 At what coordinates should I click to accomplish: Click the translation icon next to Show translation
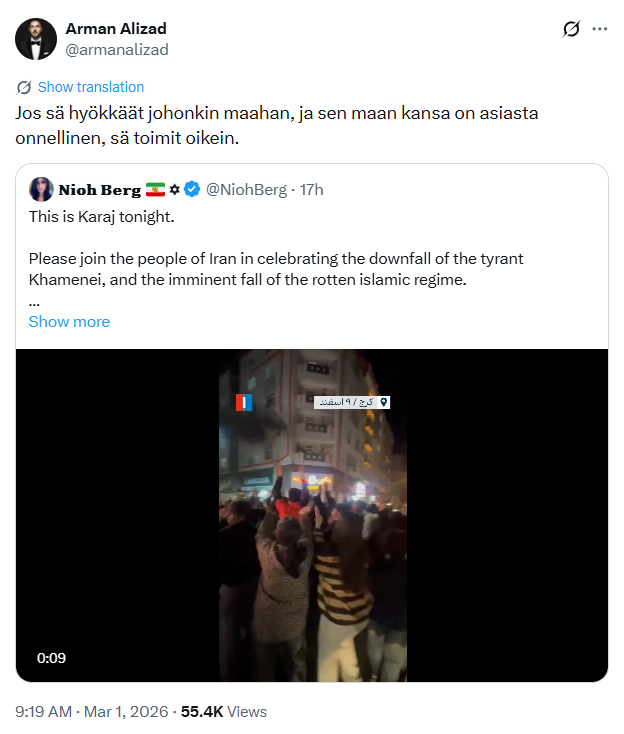click(25, 87)
